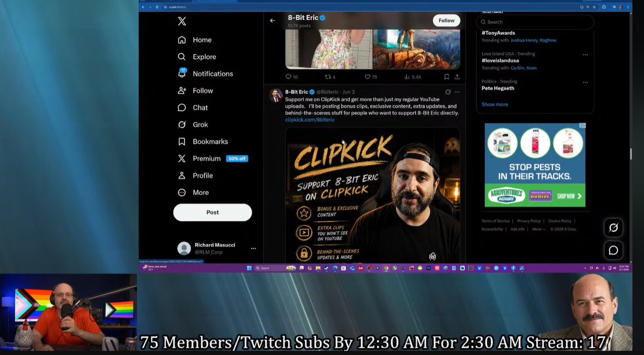This screenshot has width=644, height=355.
Task: Click the browser address bar
Action: [370, 7]
